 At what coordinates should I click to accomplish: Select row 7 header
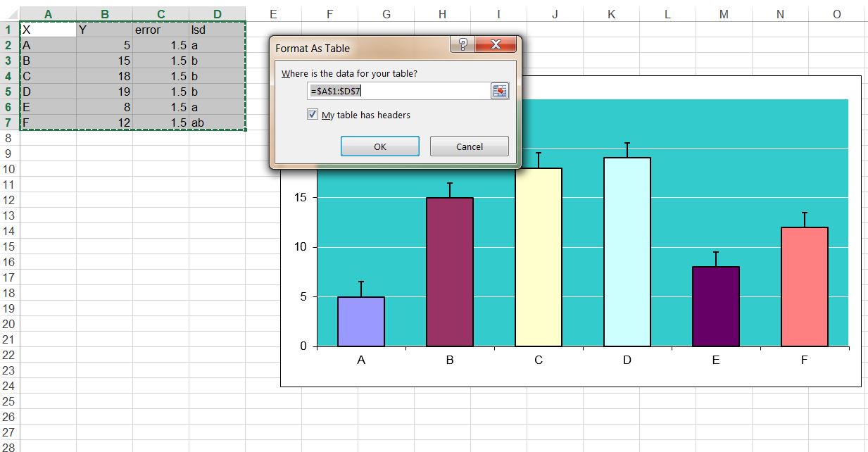[8, 123]
